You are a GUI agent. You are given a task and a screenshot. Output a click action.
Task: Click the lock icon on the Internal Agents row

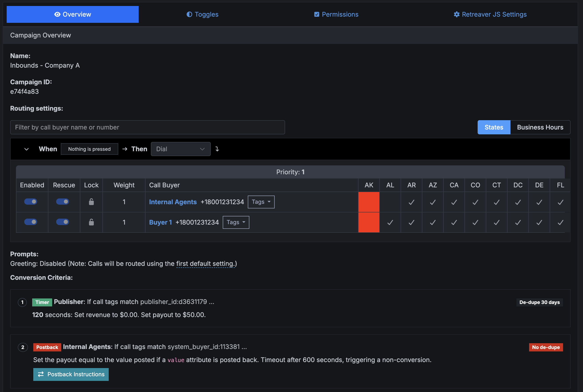91,202
